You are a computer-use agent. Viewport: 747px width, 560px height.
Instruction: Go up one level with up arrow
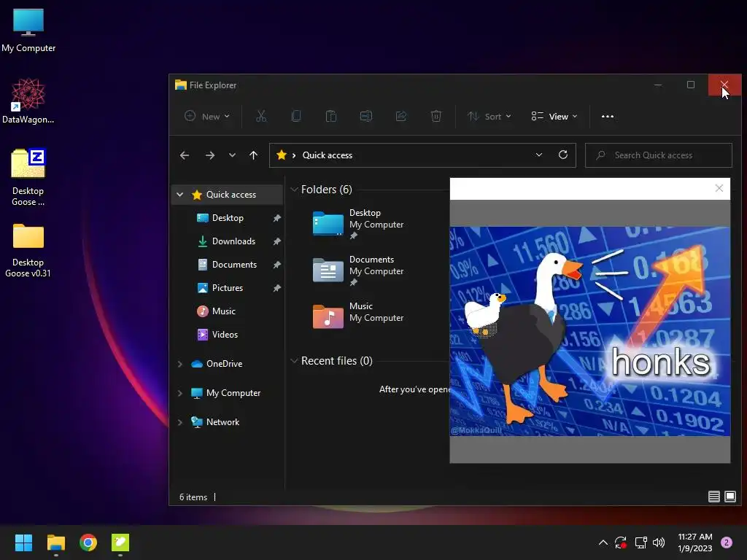pos(253,155)
